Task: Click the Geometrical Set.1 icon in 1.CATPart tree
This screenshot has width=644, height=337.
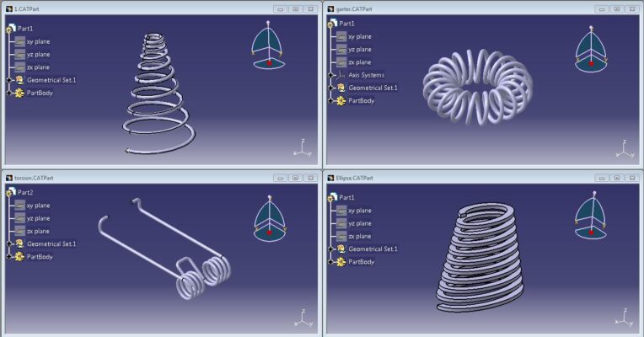Action: coord(19,80)
